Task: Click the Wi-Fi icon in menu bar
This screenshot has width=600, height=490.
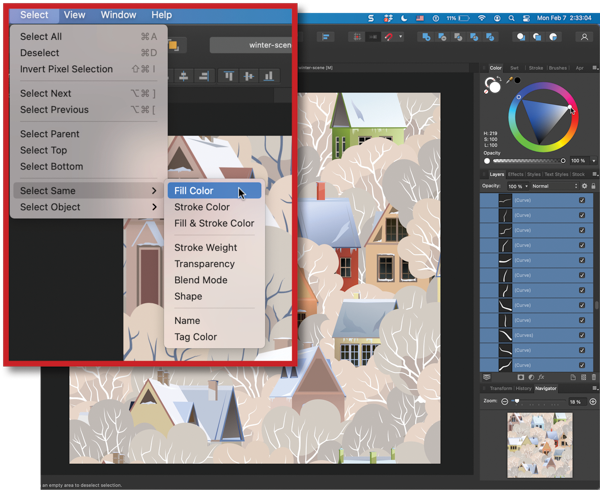Action: pyautogui.click(x=482, y=18)
